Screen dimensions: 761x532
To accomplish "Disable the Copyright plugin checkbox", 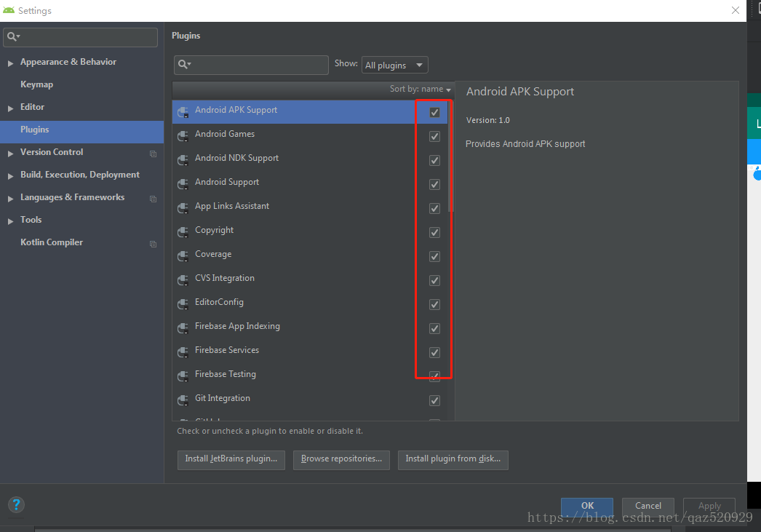I will click(x=434, y=232).
